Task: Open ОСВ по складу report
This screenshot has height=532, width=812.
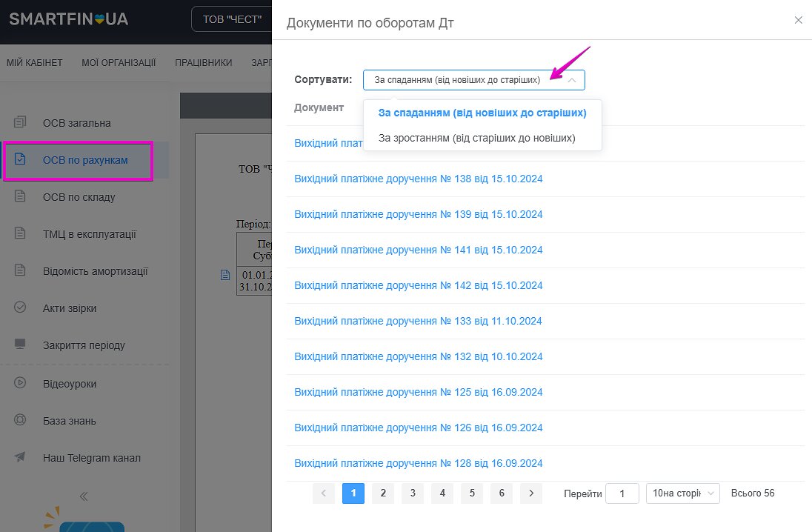Action: [79, 197]
